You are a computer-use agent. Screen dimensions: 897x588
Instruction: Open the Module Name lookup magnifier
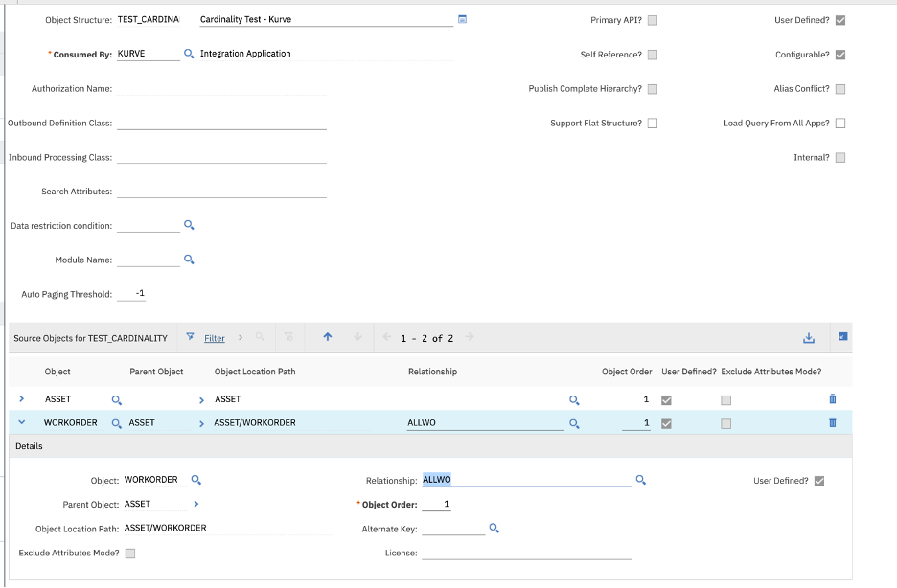(x=189, y=260)
